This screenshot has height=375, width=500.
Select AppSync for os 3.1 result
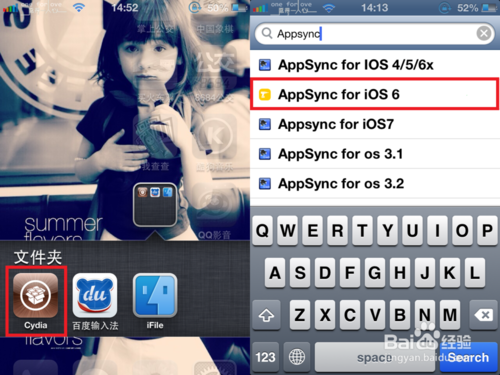pyautogui.click(x=375, y=154)
